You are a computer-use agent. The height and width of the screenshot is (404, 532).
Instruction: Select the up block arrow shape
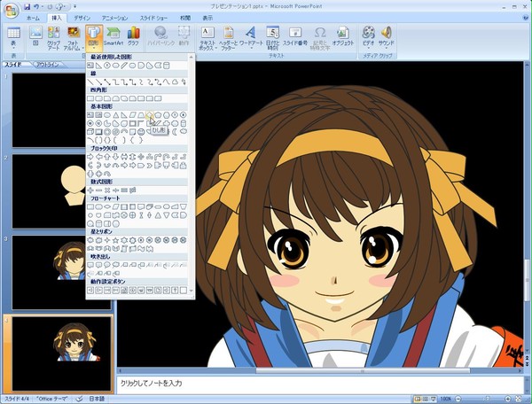coord(107,157)
